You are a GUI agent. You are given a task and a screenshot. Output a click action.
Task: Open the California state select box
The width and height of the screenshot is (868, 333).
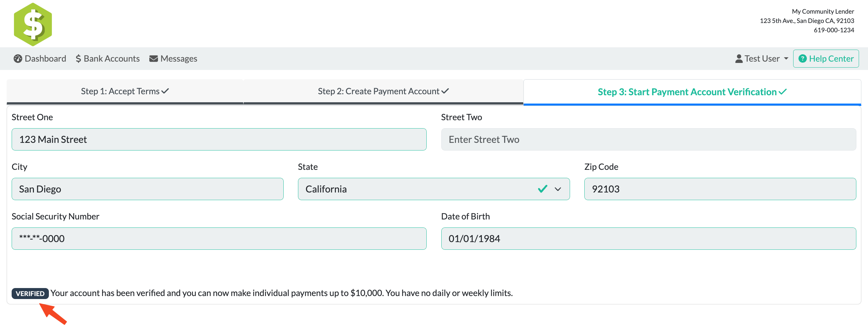point(404,189)
